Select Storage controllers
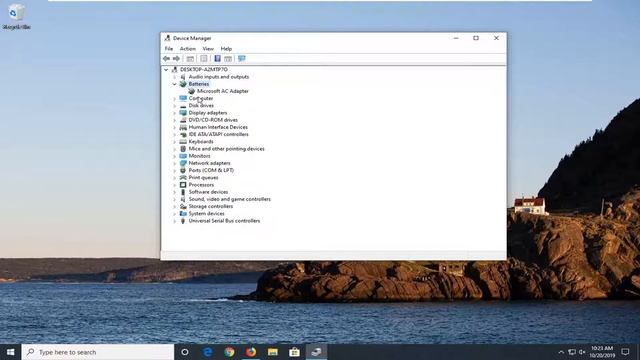The image size is (640, 360). pos(211,207)
